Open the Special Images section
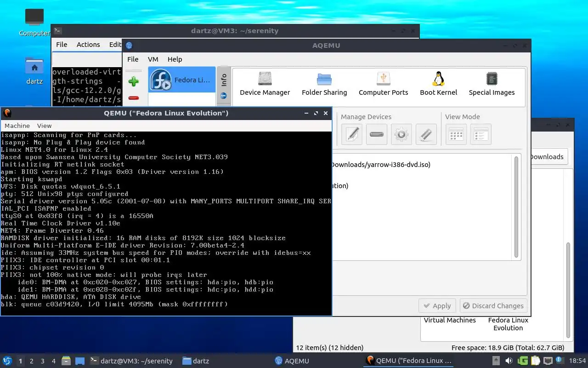The height and width of the screenshot is (368, 588). tap(492, 84)
